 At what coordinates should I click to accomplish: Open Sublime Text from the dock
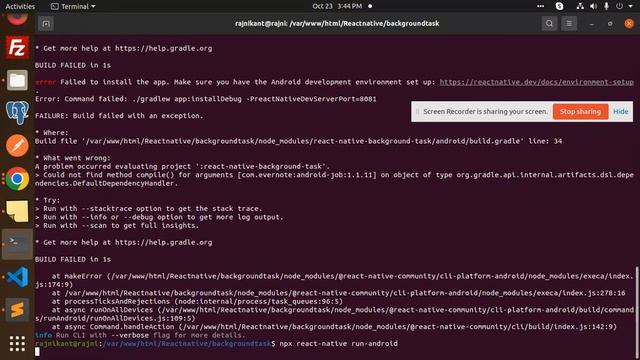[x=17, y=310]
